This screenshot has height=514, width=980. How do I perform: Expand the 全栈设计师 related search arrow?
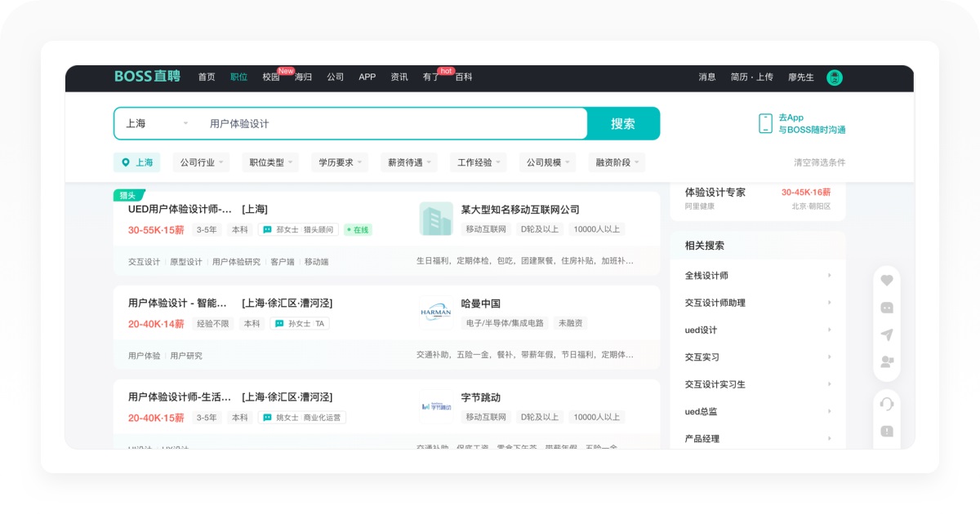830,276
